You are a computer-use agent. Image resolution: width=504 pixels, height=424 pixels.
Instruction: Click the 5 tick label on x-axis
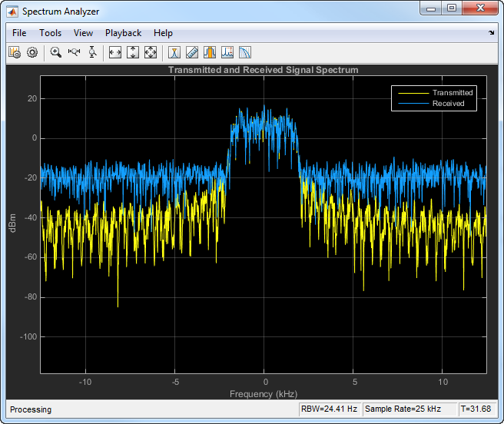click(x=355, y=382)
